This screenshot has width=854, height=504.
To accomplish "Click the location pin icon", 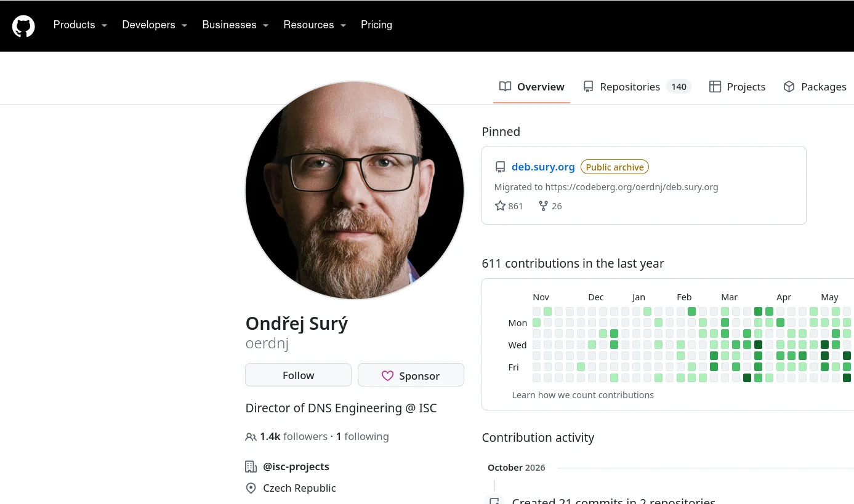I will coord(251,488).
